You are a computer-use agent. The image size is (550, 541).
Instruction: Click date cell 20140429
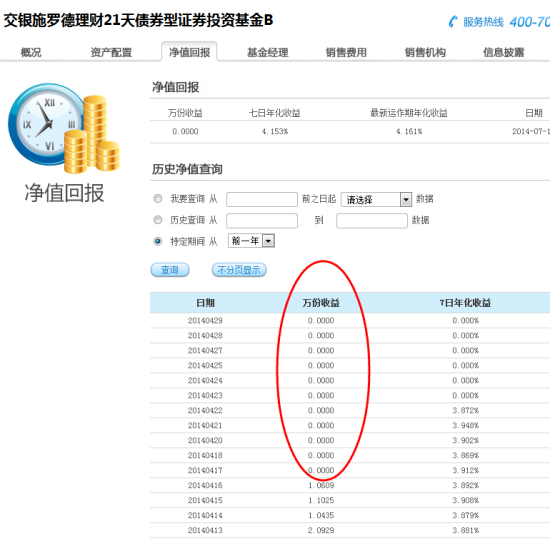[x=205, y=321]
